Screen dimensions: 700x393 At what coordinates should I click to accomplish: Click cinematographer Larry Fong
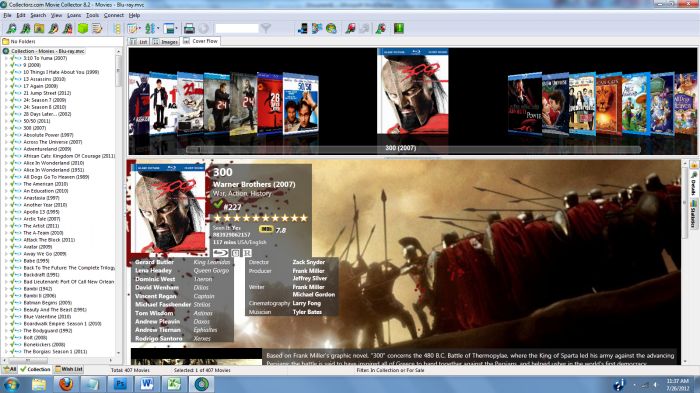coord(307,303)
